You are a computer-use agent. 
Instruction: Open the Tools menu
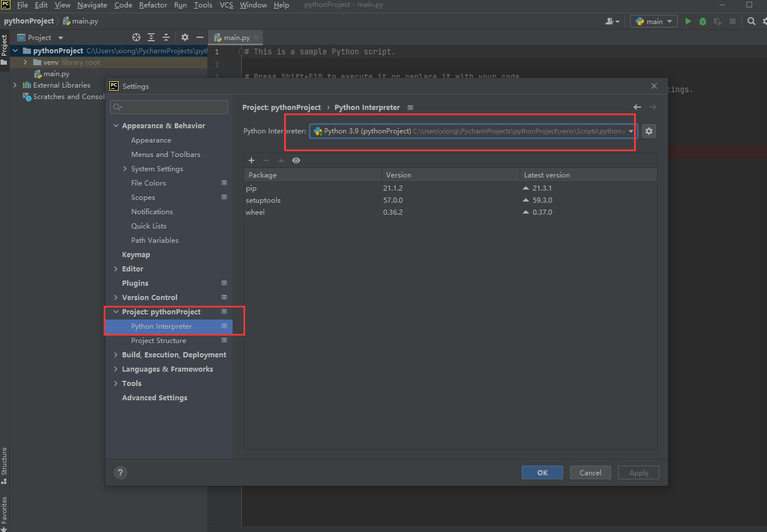pos(203,5)
